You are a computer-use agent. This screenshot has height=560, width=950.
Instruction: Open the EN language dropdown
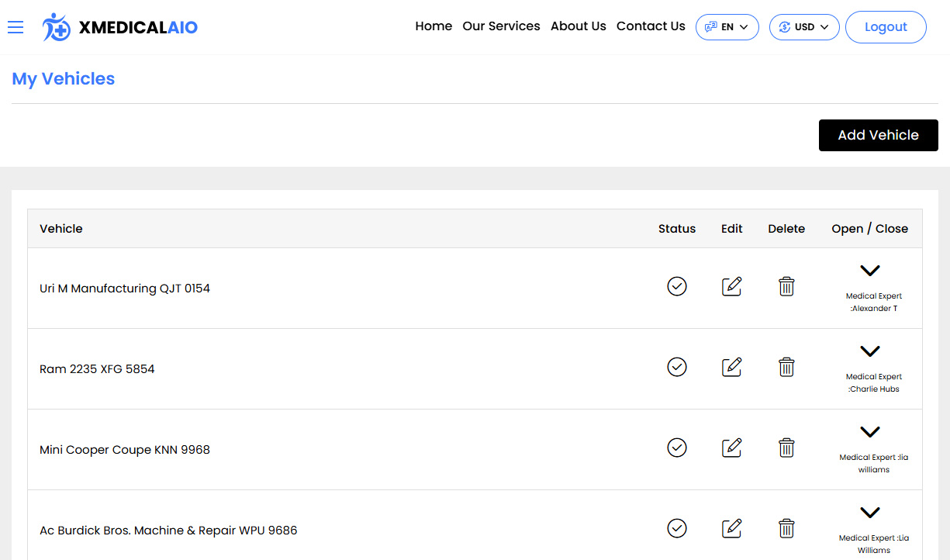pos(727,27)
